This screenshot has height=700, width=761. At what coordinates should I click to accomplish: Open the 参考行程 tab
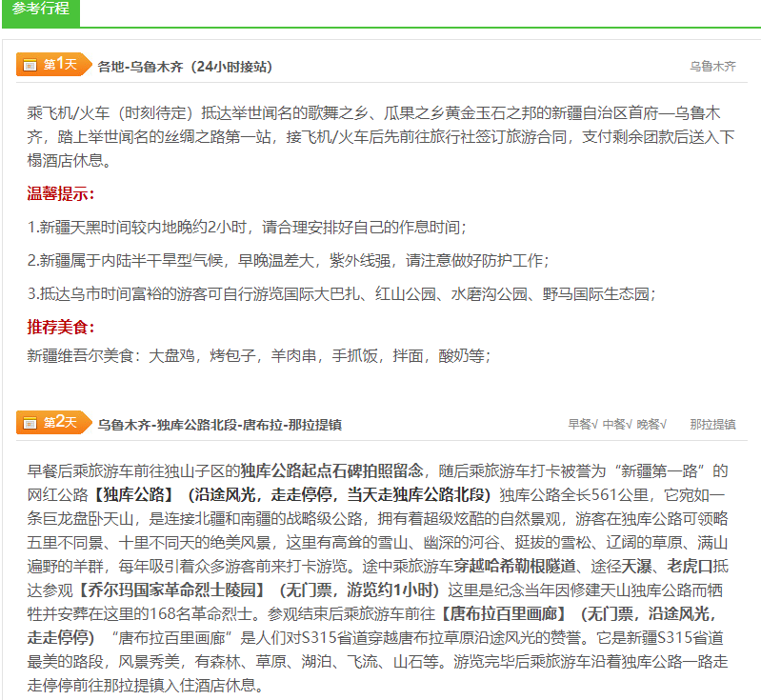[x=41, y=11]
